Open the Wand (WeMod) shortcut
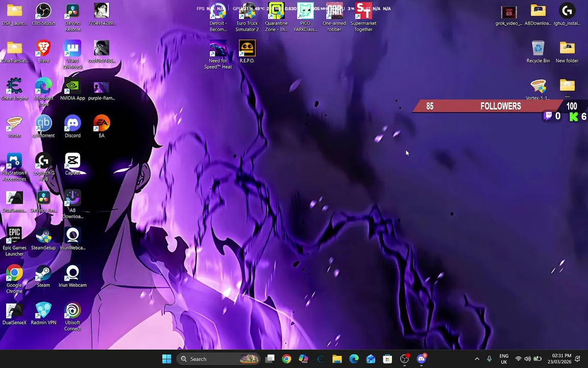 point(72,55)
